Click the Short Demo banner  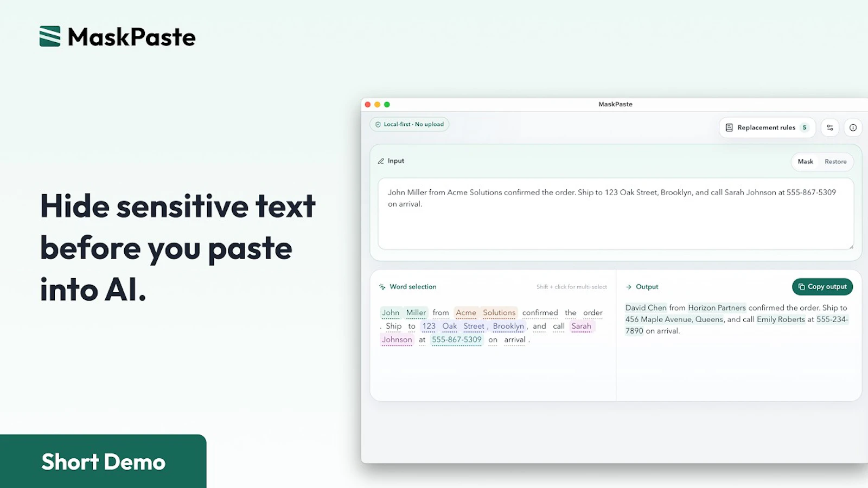(x=103, y=461)
